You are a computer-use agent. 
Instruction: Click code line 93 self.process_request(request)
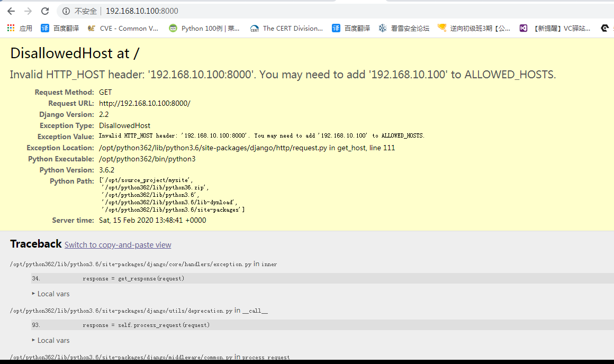323,325
